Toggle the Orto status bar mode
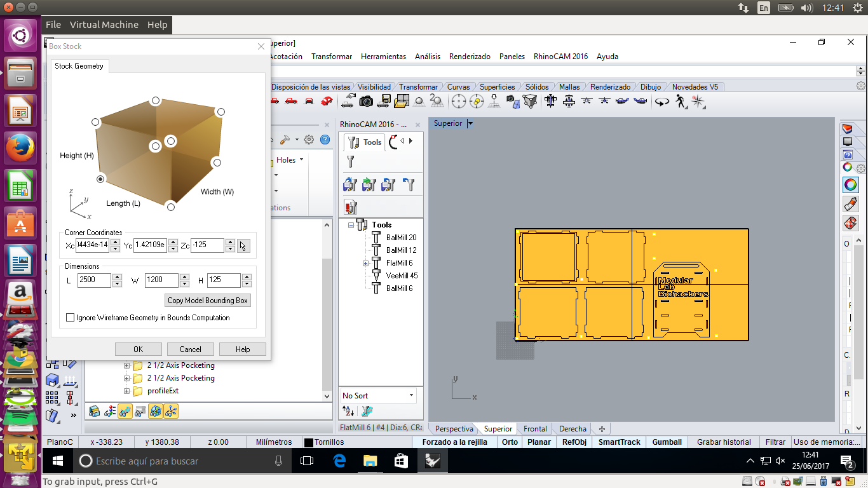 [510, 442]
